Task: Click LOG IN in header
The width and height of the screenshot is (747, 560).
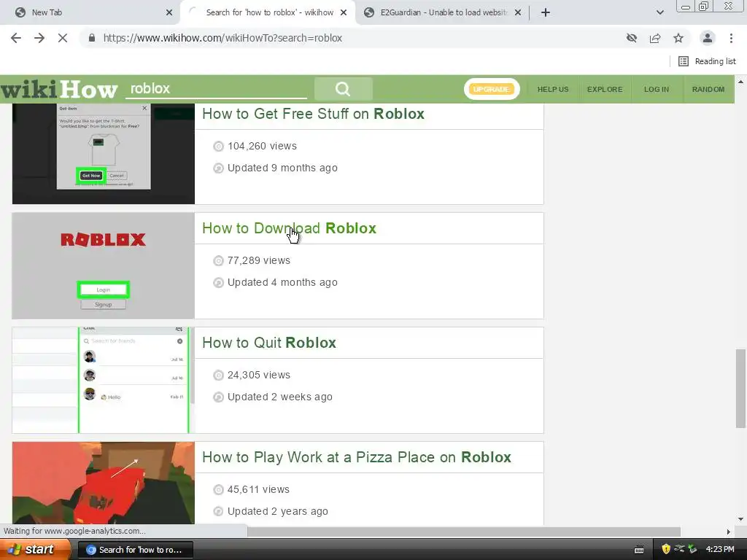Action: (657, 89)
